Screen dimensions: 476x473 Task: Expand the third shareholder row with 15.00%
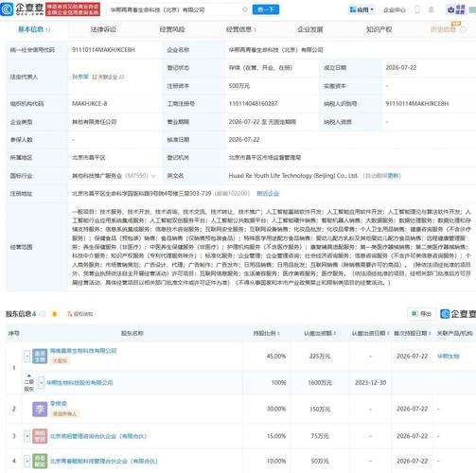(x=27, y=436)
